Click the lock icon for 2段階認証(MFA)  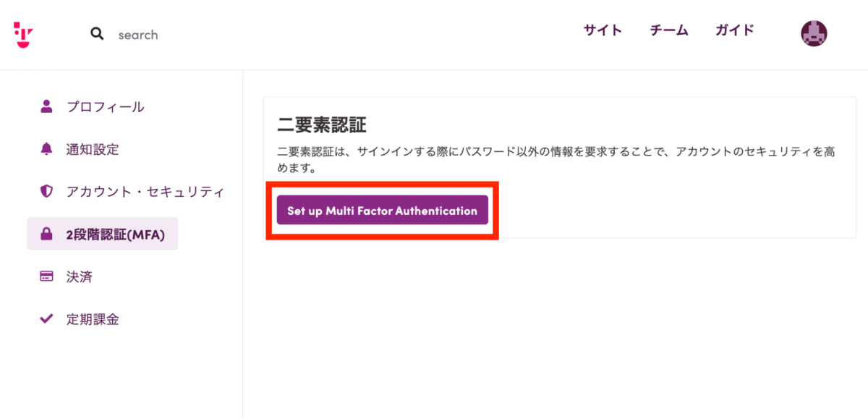click(46, 234)
